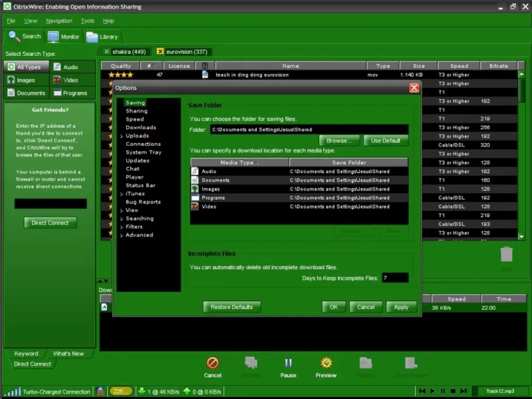Click Restore Defaults button
Viewport: 532px width, 399px height.
coord(231,307)
